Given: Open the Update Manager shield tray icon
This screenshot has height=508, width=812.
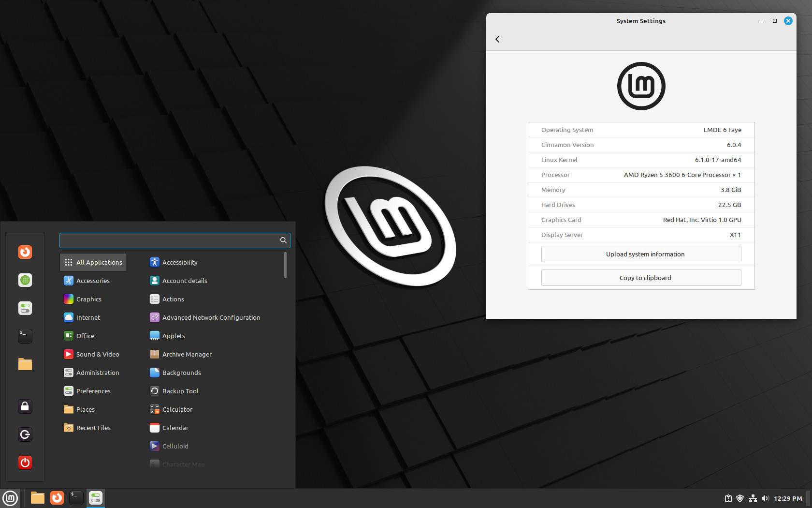Looking at the screenshot, I should tap(740, 498).
